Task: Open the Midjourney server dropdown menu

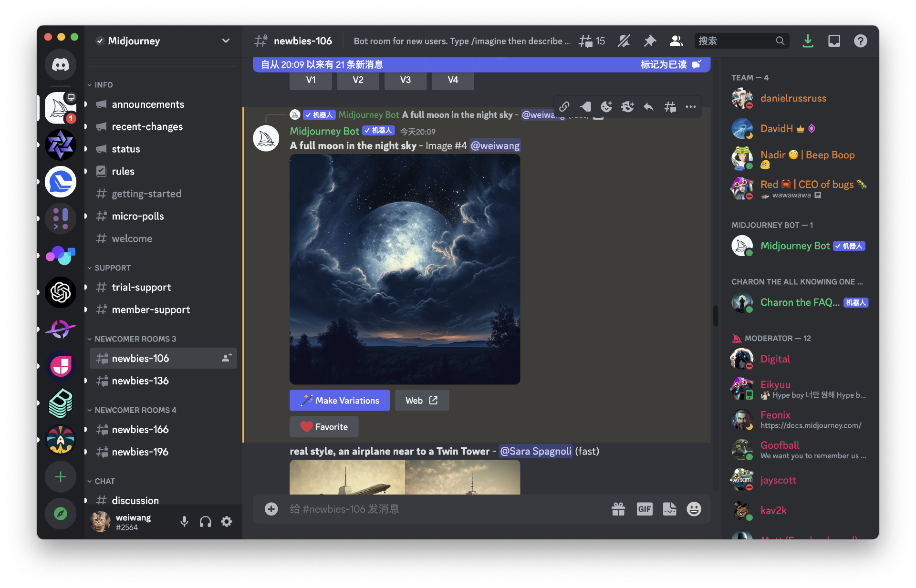Action: coord(226,41)
